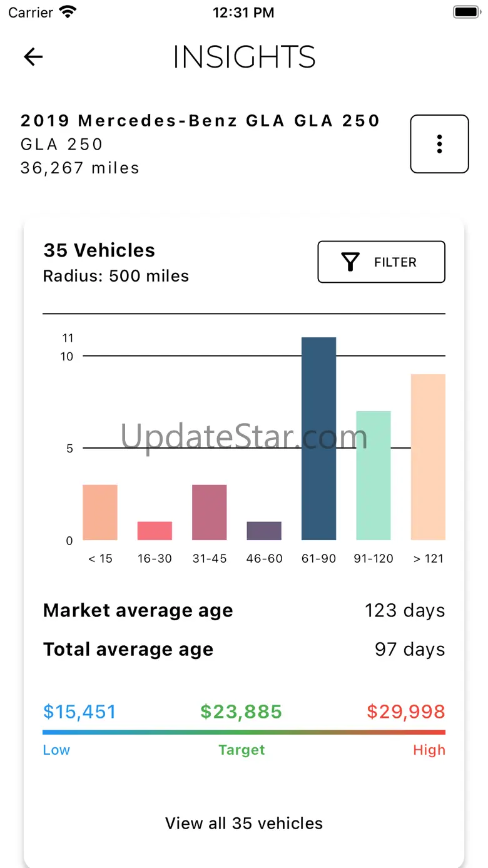
Task: Tap the funnel filter icon
Action: coord(351,262)
